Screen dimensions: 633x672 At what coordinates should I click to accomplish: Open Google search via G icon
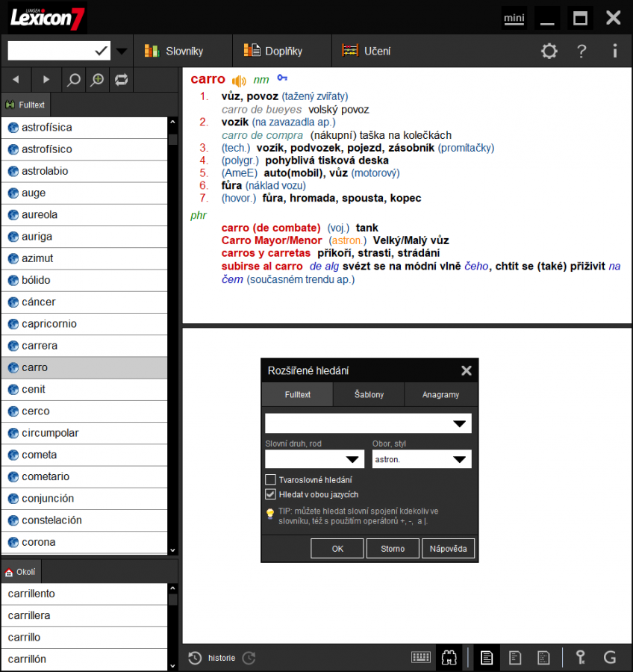tap(610, 657)
